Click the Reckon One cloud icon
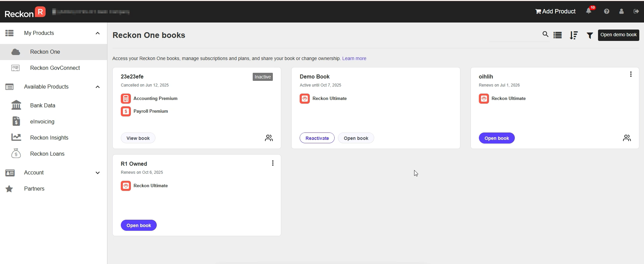 16,52
